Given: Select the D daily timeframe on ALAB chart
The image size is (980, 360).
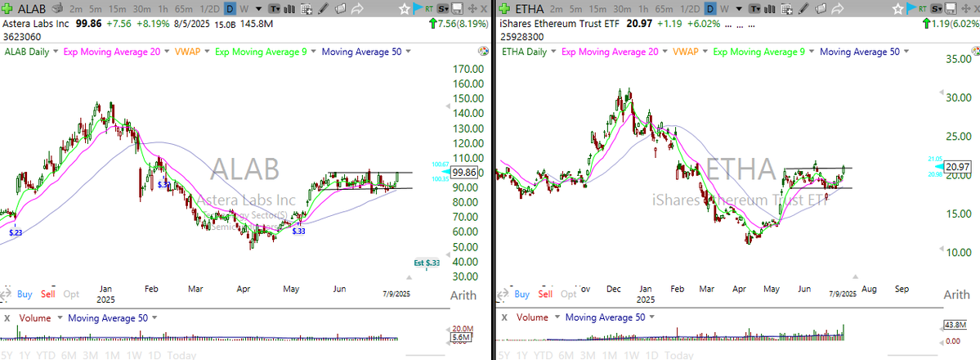Looking at the screenshot, I should click(230, 9).
